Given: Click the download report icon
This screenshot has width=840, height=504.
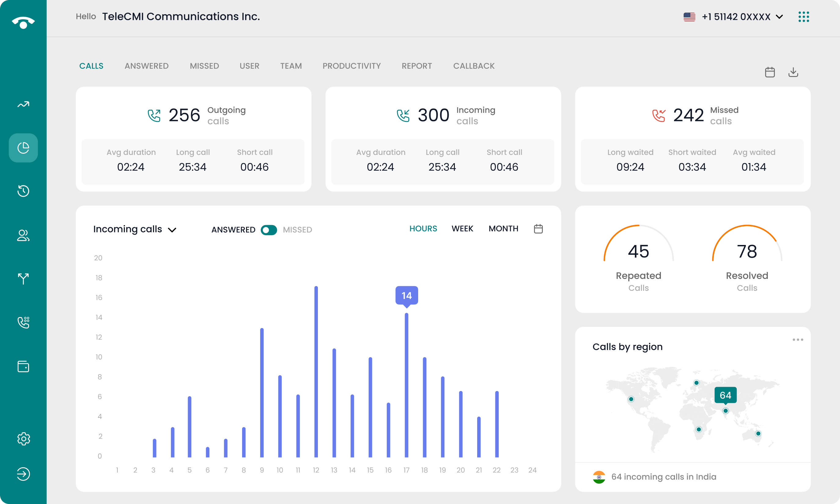Looking at the screenshot, I should point(793,72).
